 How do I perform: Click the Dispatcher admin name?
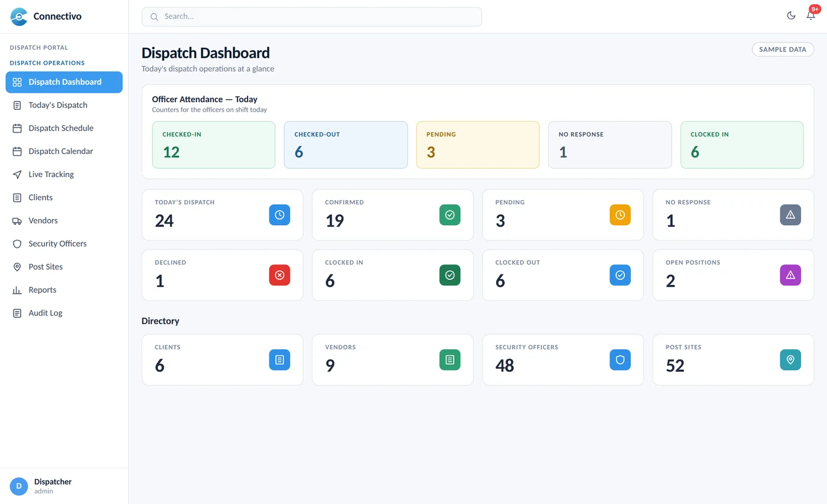click(x=53, y=482)
